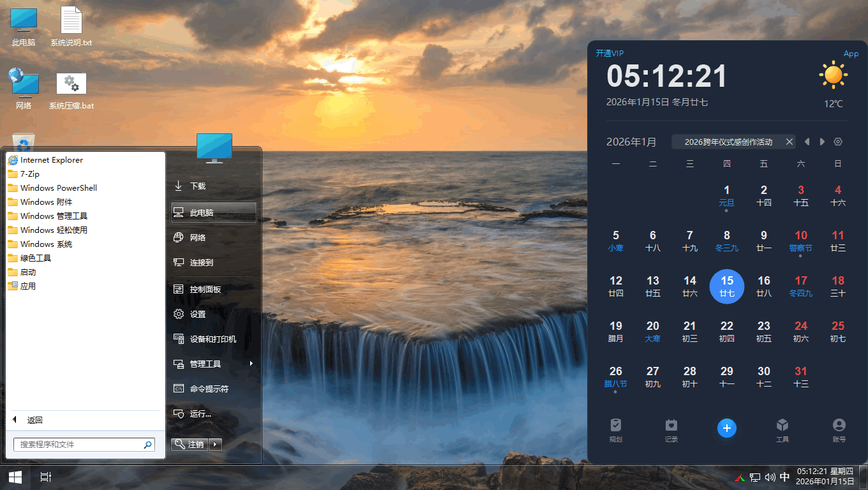Open the 记录 record icon
868x490 pixels.
tap(671, 429)
